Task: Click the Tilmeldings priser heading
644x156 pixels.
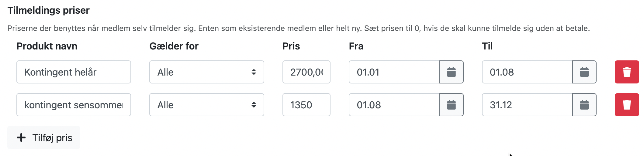Action: (x=49, y=10)
